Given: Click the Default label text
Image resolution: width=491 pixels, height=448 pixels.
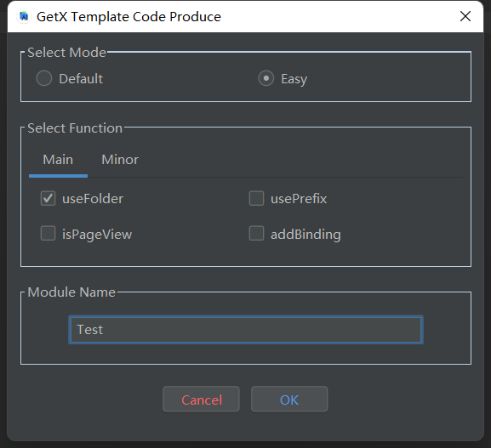Looking at the screenshot, I should [x=81, y=79].
